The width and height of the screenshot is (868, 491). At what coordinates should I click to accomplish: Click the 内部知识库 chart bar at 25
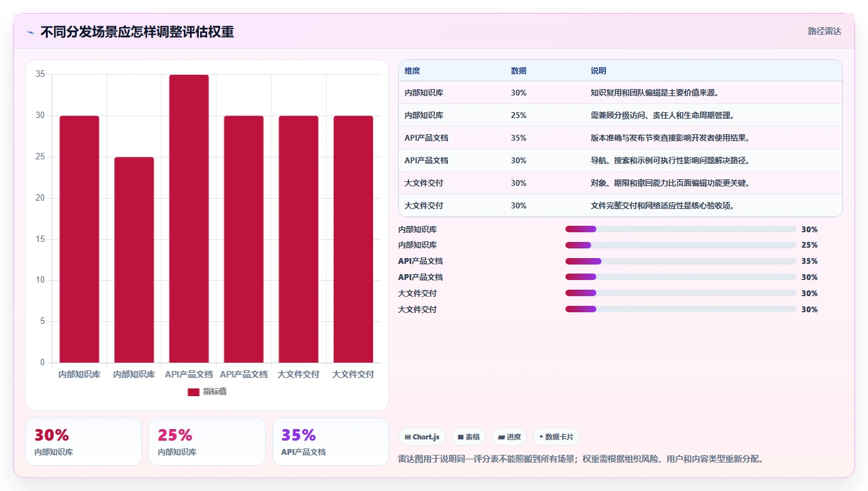tap(134, 260)
